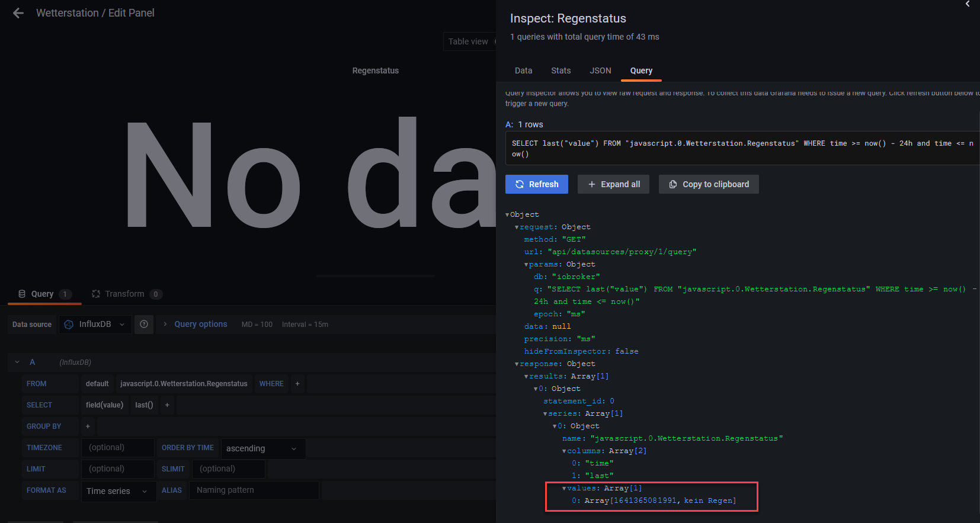The image size is (980, 523).
Task: Click the db: "iobroker" row
Action: 567,277
